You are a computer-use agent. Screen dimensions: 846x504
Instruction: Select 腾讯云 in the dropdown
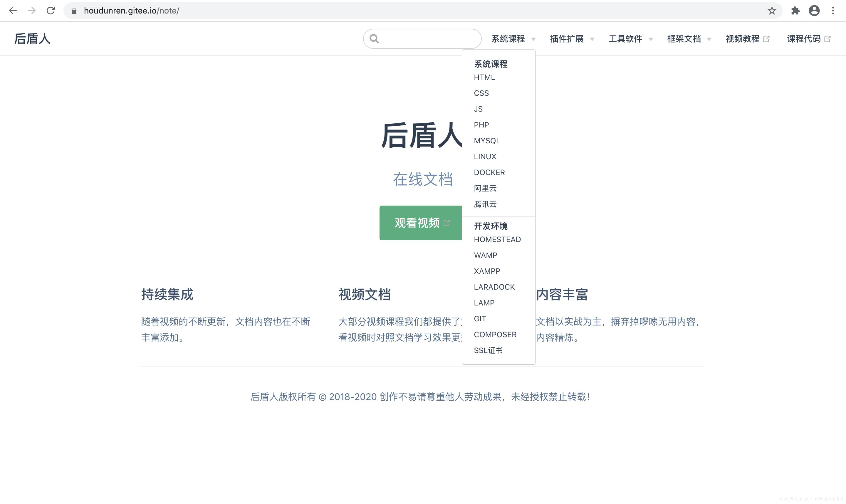click(x=485, y=204)
